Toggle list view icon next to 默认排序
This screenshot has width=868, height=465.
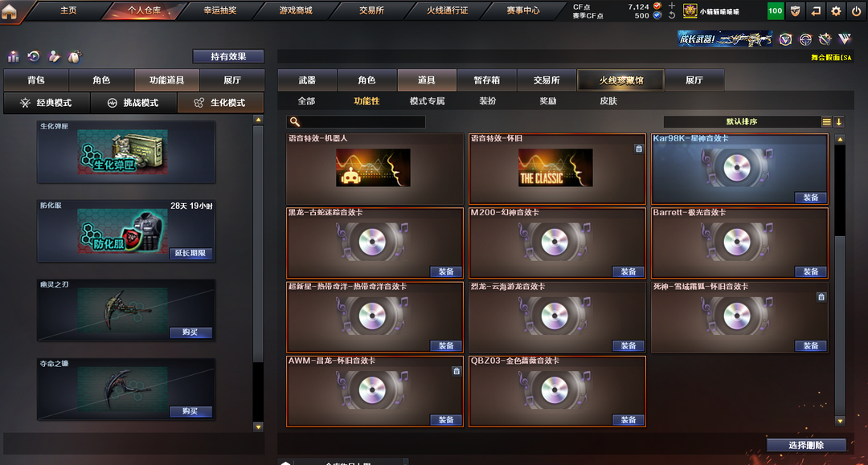point(826,121)
